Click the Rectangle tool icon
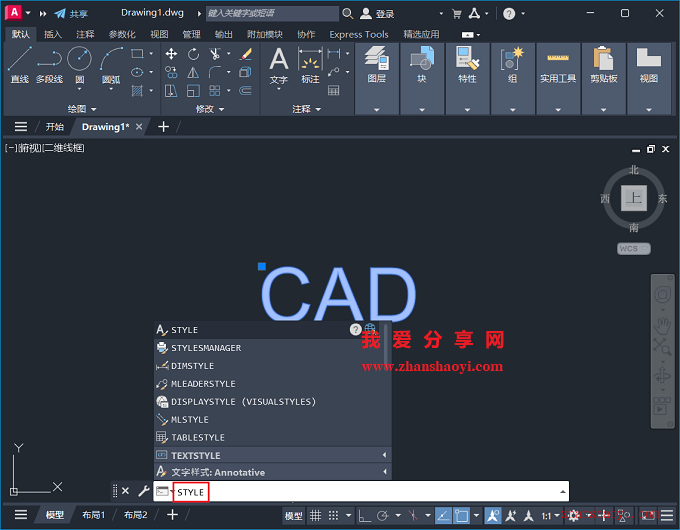 pos(137,54)
